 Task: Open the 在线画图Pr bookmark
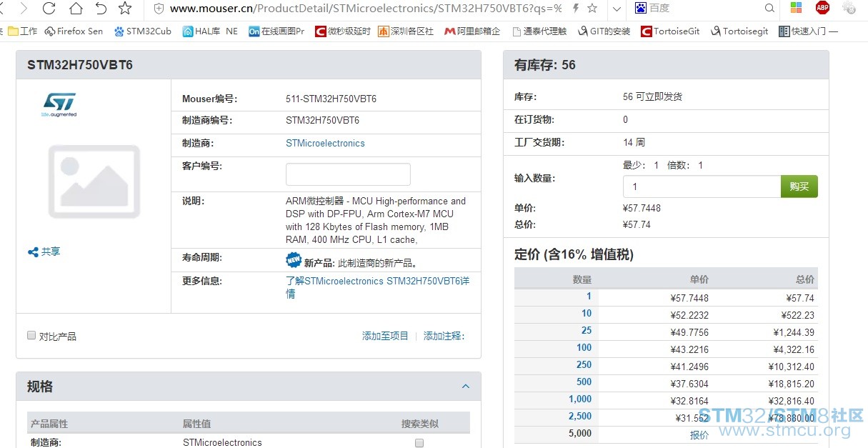(x=276, y=31)
